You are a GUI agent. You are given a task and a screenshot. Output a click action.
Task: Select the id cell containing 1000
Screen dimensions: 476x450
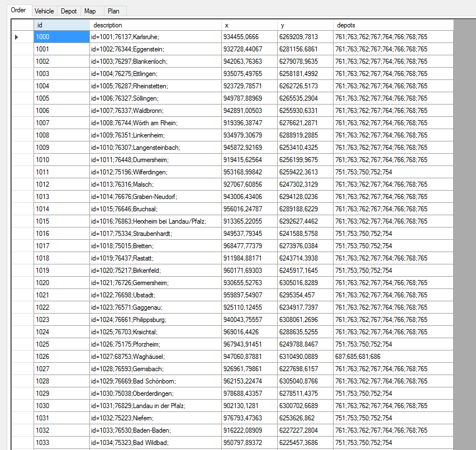(x=61, y=37)
